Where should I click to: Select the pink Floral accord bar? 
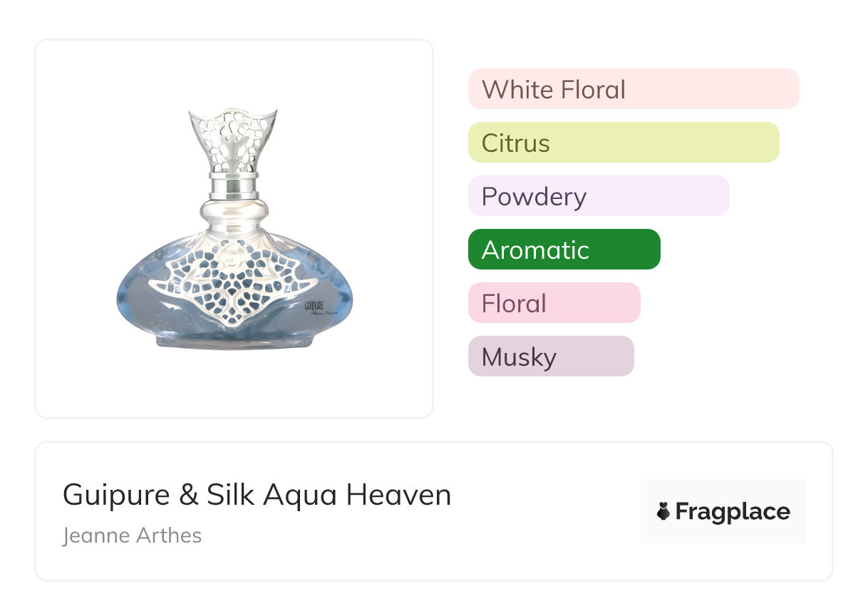click(554, 303)
